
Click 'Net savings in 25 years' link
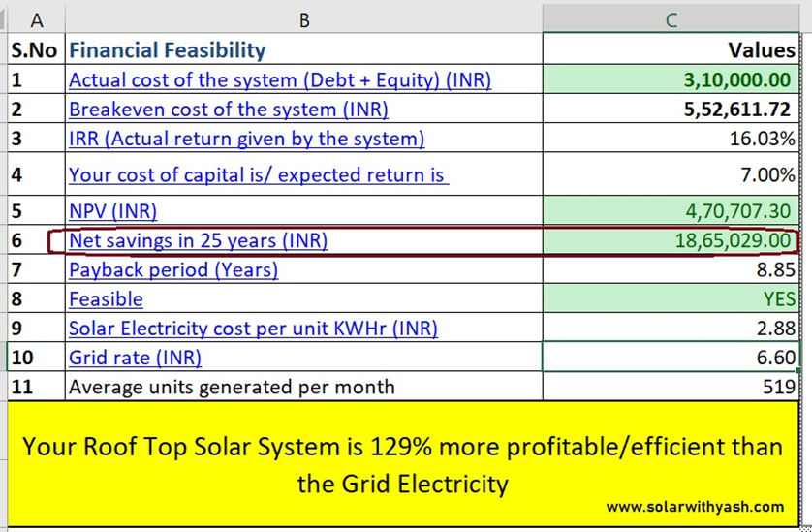198,240
